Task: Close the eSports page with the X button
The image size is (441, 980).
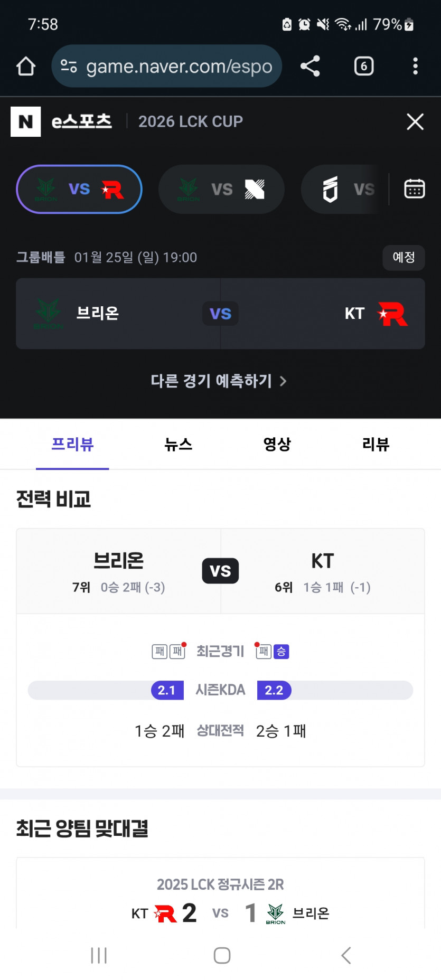Action: point(415,122)
